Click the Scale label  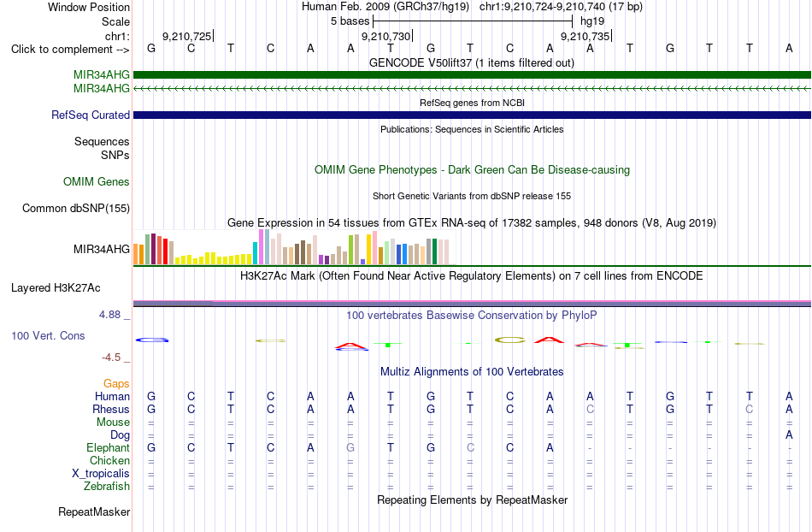click(x=115, y=21)
